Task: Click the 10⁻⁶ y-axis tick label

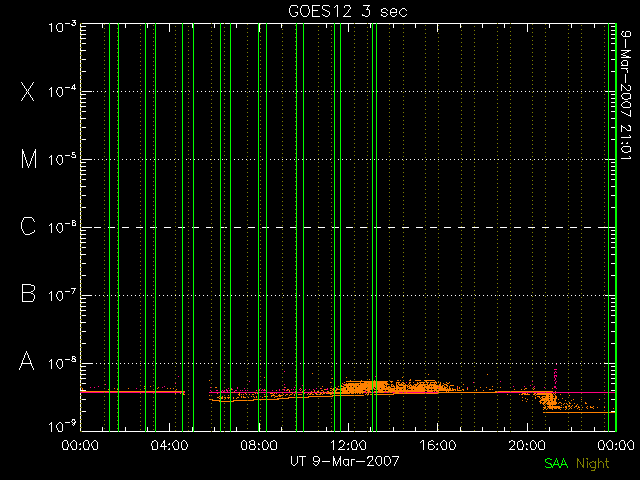Action: click(62, 227)
